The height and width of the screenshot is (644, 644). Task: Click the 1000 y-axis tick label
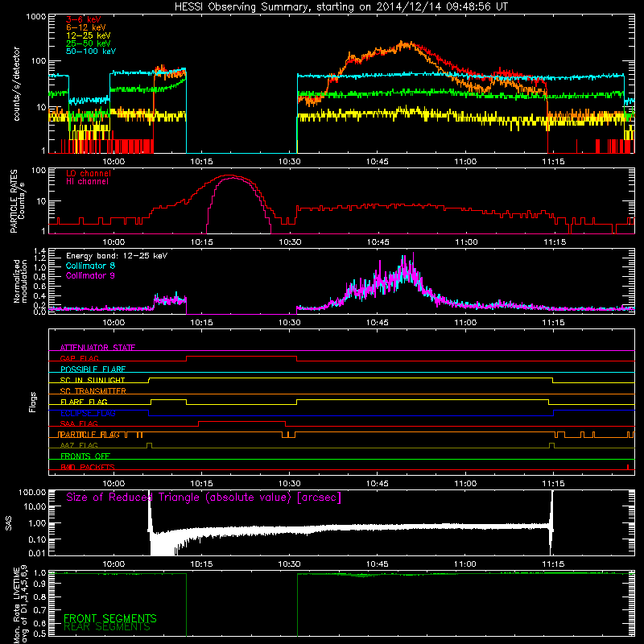pyautogui.click(x=36, y=17)
